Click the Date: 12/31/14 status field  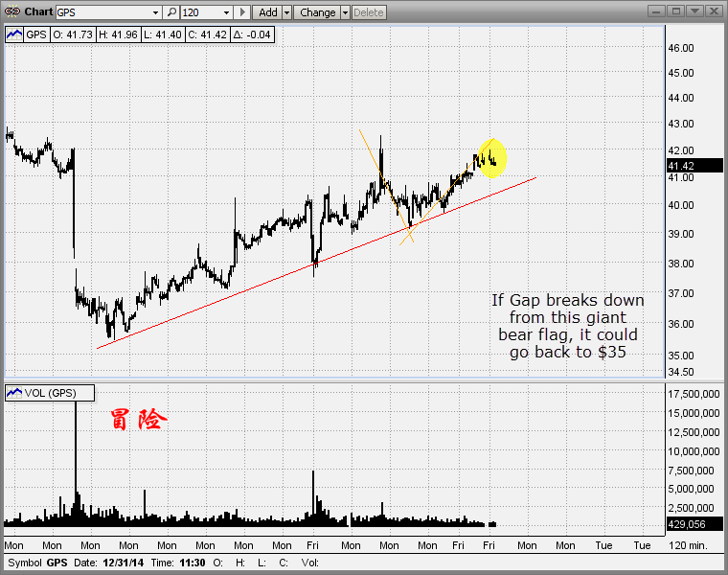[x=108, y=563]
